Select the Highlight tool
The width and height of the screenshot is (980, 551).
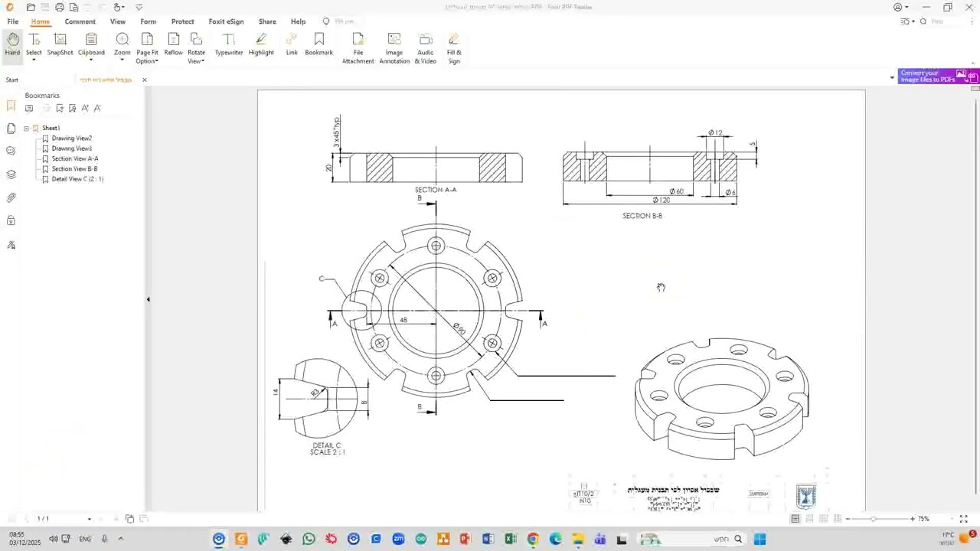coord(261,44)
